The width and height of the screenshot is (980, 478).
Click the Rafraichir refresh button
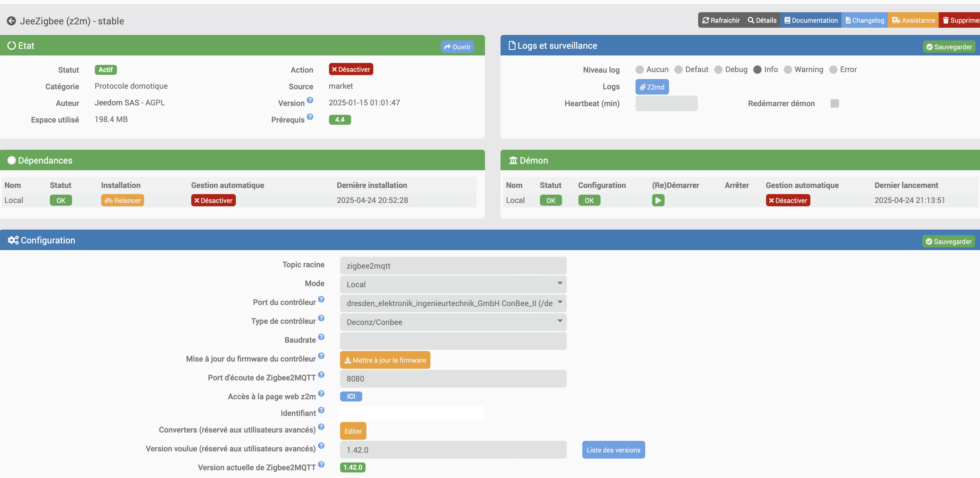click(721, 20)
